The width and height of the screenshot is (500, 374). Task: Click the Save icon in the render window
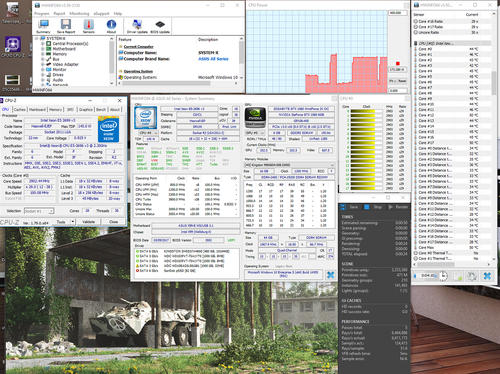tap(343, 207)
